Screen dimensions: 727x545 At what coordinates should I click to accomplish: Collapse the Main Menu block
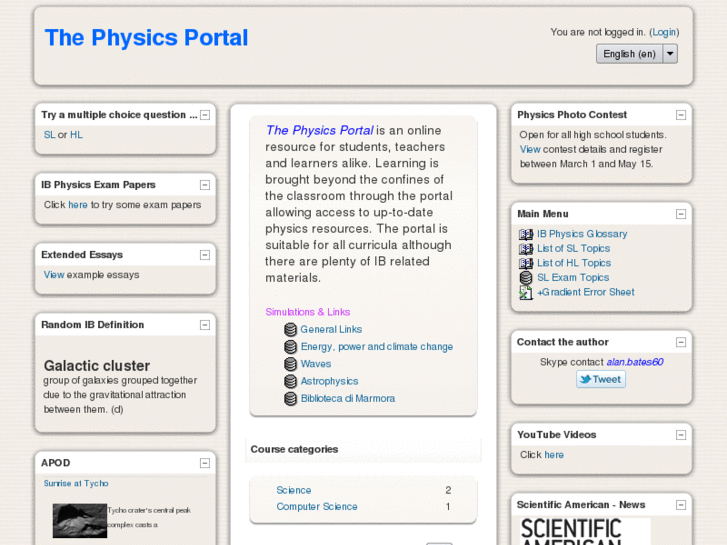coord(681,214)
